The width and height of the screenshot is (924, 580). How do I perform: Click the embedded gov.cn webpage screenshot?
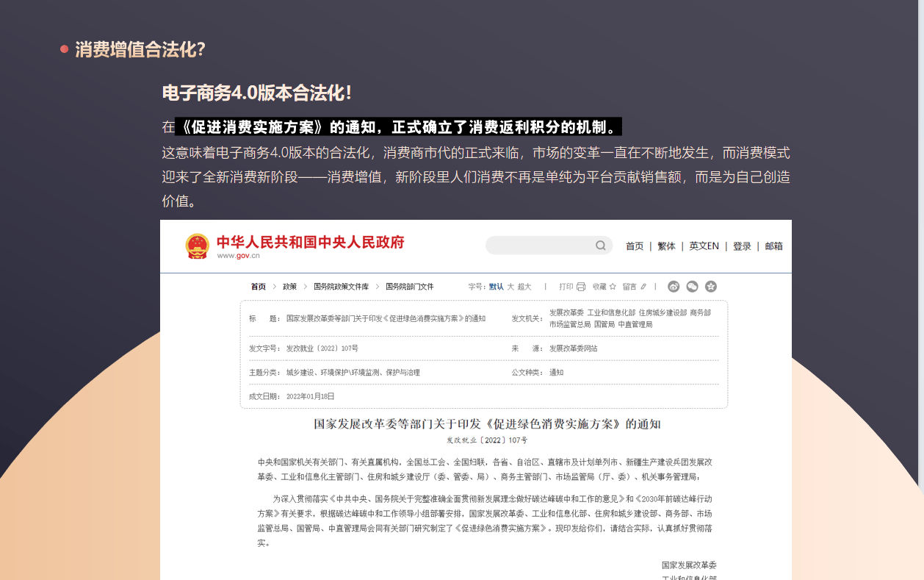tap(476, 400)
